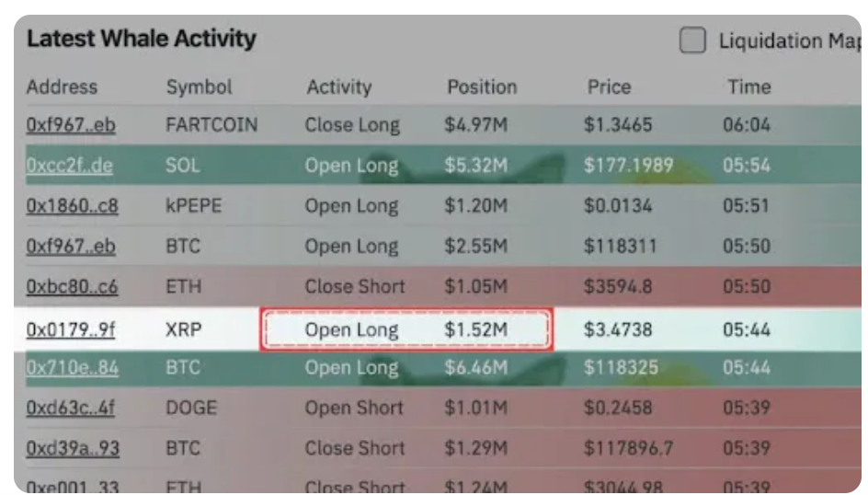Screen dimensions: 868x495
Task: Enable the Liquidation Map checkbox
Action: (x=692, y=40)
